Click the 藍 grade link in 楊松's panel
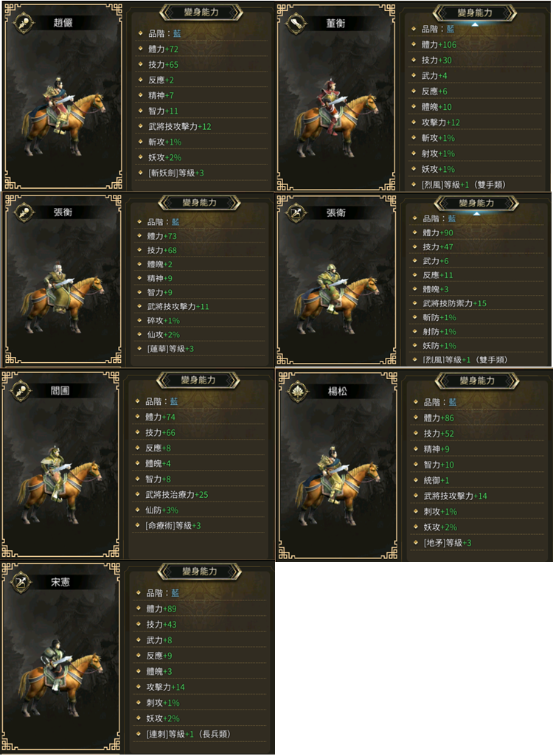 pyautogui.click(x=452, y=402)
